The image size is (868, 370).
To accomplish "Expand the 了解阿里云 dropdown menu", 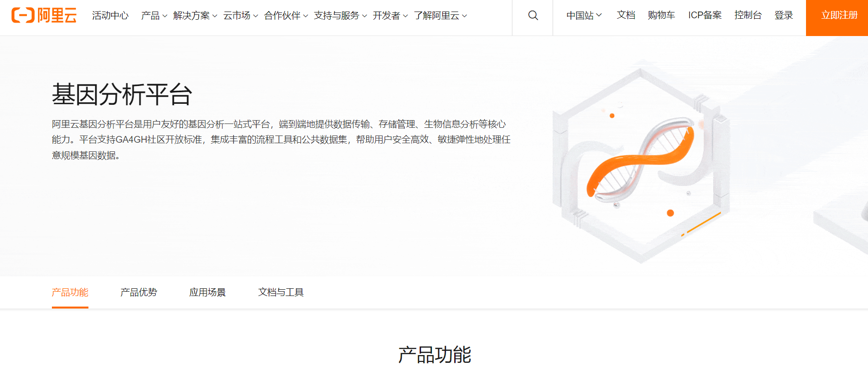I will 440,15.
